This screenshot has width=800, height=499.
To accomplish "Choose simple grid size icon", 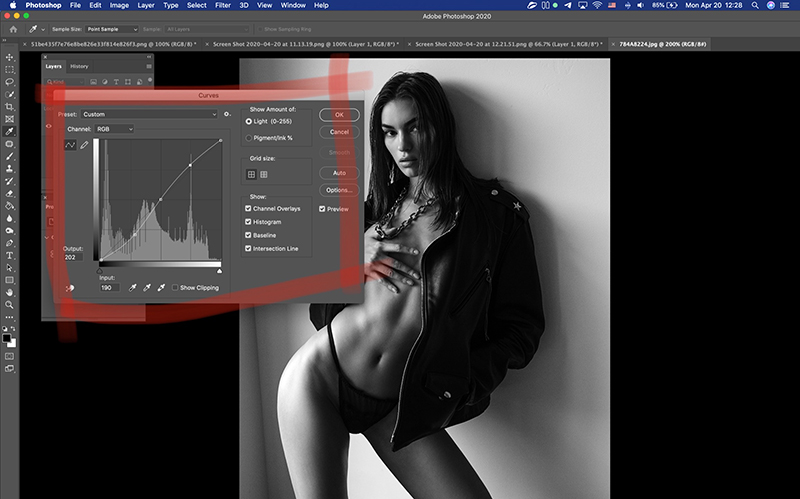I will (251, 174).
